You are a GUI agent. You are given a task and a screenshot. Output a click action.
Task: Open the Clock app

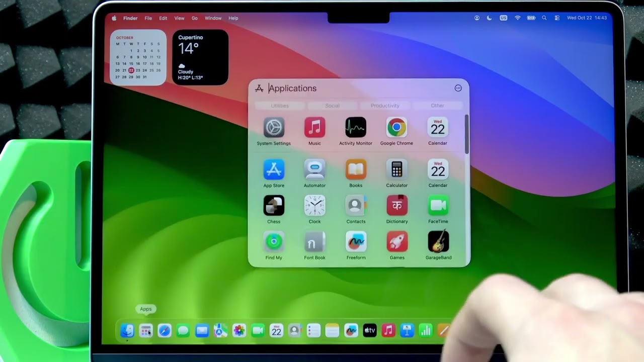point(314,206)
